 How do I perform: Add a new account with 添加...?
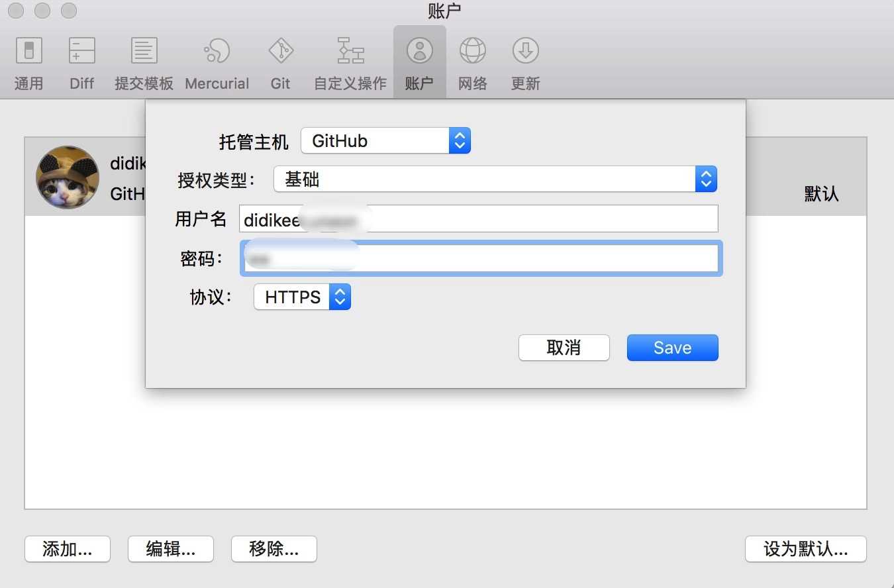click(x=67, y=549)
